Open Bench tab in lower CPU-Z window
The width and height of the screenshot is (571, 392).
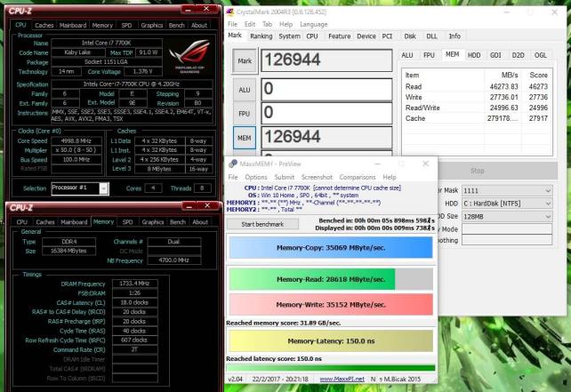pos(178,222)
